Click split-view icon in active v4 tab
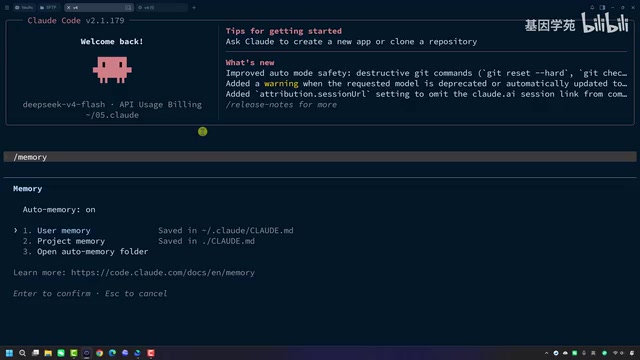Image resolution: width=640 pixels, height=360 pixels. click(128, 7)
